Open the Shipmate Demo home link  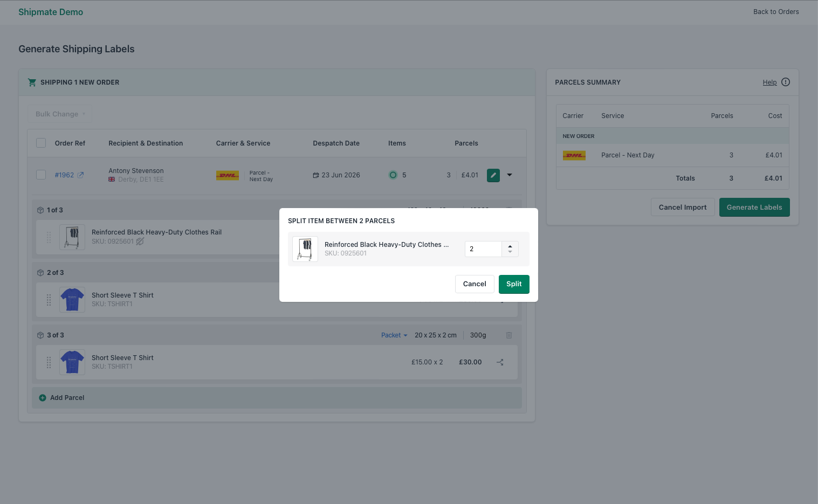[x=51, y=12]
